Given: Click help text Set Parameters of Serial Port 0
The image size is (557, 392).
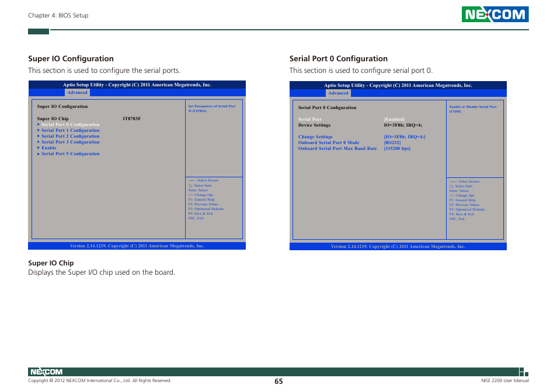Looking at the screenshot, I should click(x=212, y=108).
